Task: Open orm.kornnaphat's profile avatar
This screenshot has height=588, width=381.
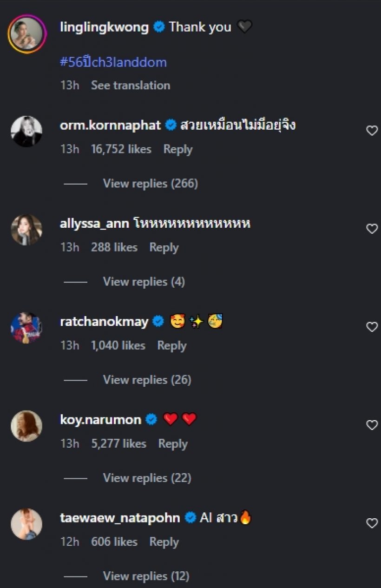Action: click(x=26, y=132)
